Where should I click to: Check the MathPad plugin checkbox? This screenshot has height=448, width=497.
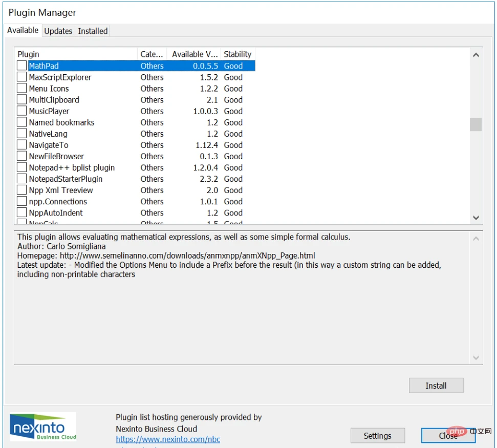[x=21, y=66]
